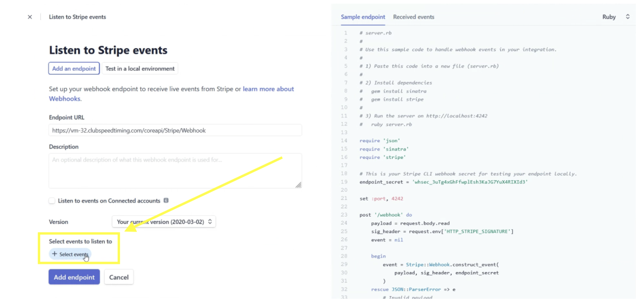The width and height of the screenshot is (644, 307).
Task: Click into the Description text area
Action: click(x=175, y=171)
